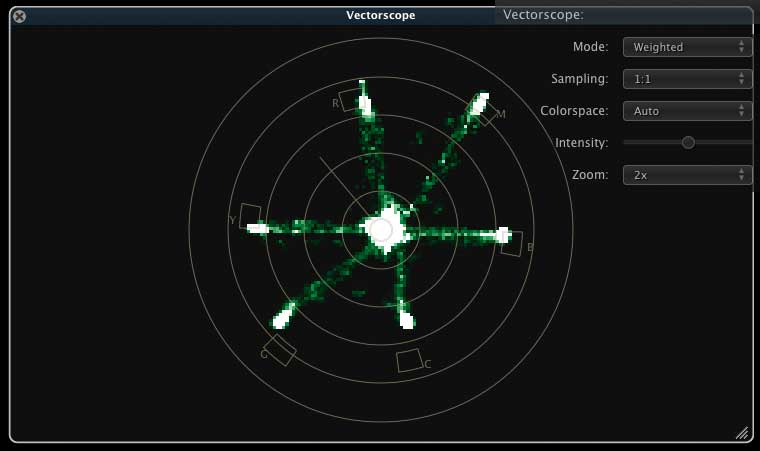The width and height of the screenshot is (760, 451).
Task: Open the Sampling dropdown showing 1:1
Action: (687, 79)
